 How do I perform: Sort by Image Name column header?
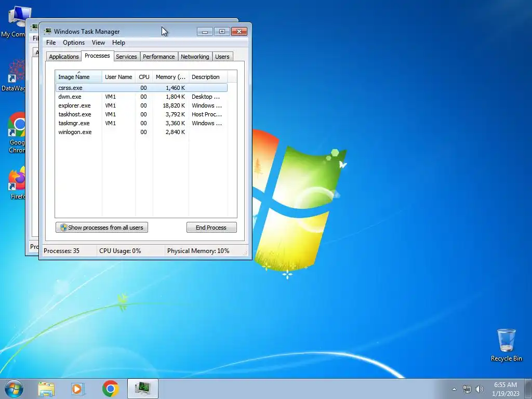point(79,77)
